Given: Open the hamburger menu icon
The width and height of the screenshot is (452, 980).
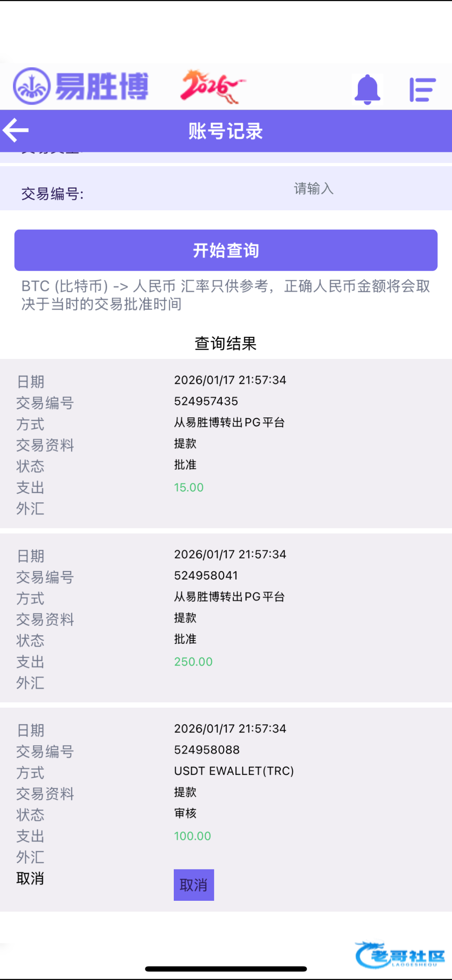Looking at the screenshot, I should point(422,89).
